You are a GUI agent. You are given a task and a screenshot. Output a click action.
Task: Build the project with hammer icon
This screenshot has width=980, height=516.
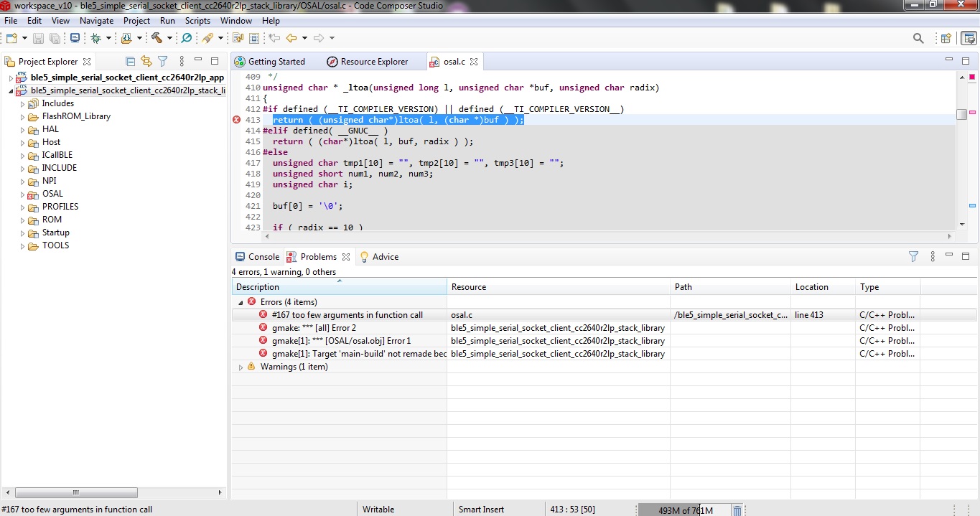pos(157,38)
